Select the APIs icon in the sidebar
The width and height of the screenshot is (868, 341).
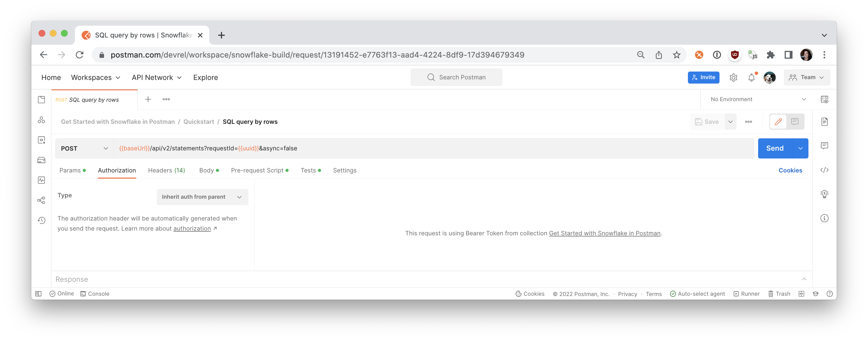[41, 120]
